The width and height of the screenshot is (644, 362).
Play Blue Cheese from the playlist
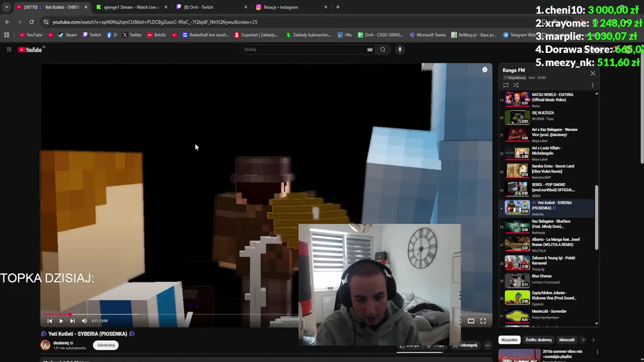click(x=547, y=281)
